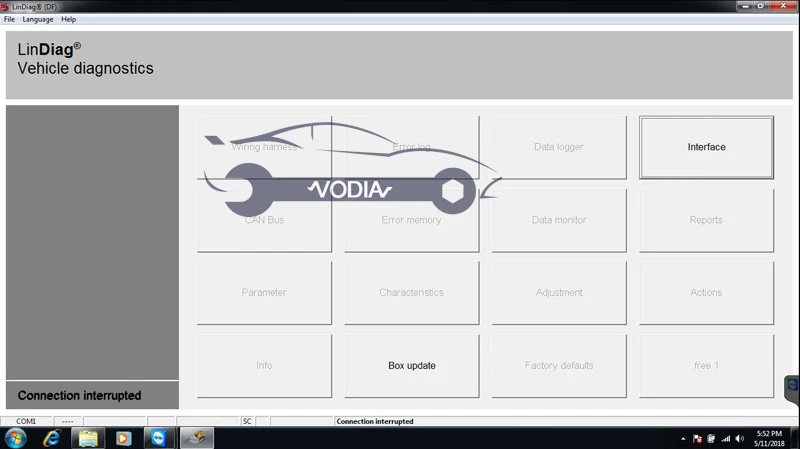Select the Data monitor button
This screenshot has width=800, height=449.
click(x=559, y=220)
